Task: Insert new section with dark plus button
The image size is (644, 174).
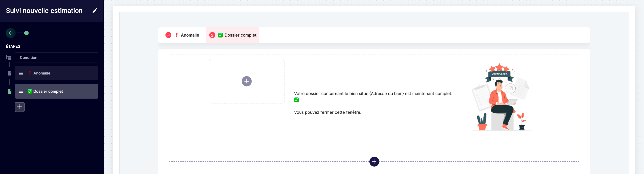Action: [374, 162]
